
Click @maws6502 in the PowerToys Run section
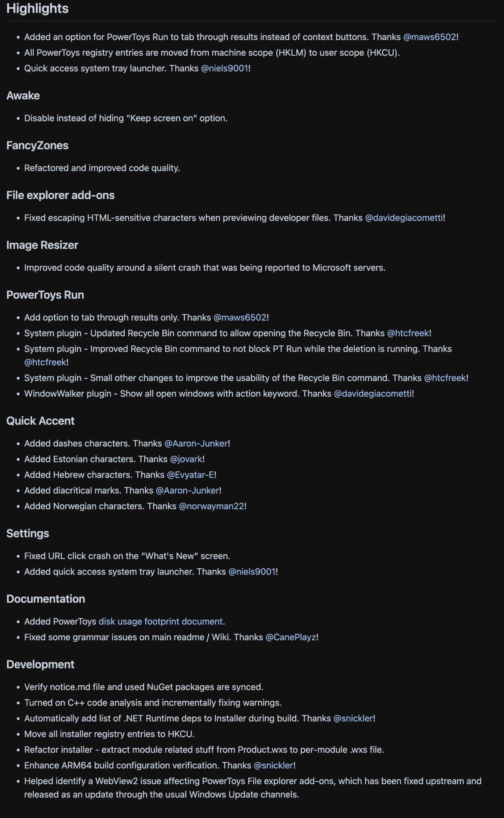pyautogui.click(x=240, y=318)
